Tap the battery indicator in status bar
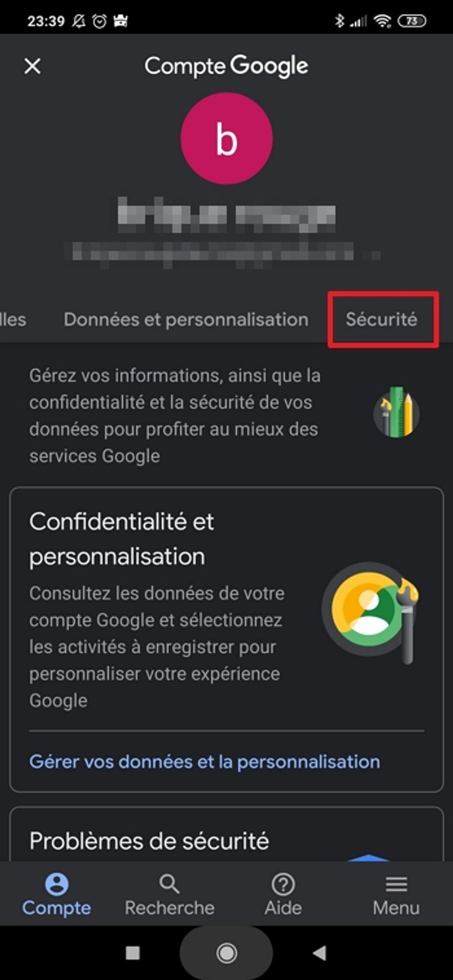 click(x=412, y=21)
